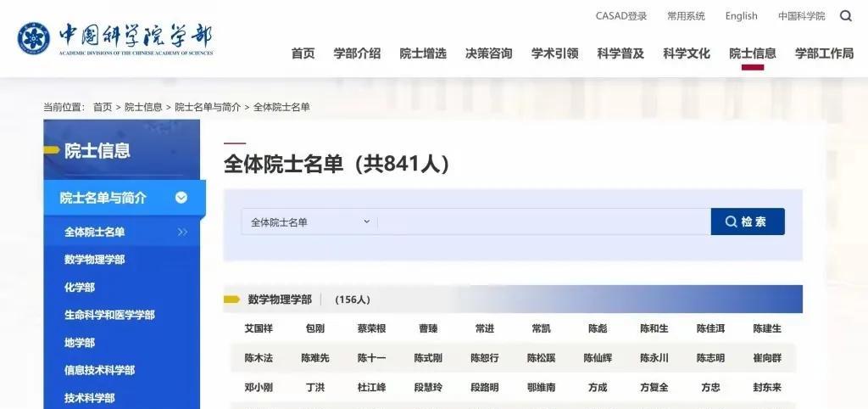868x409 pixels.
Task: Open academician 陈建生's profile
Action: click(x=766, y=328)
